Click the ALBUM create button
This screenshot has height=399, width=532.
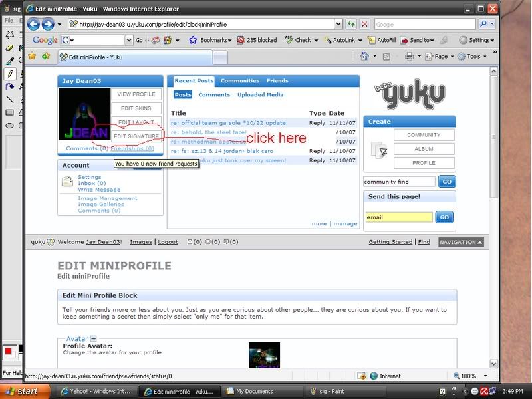pos(424,148)
